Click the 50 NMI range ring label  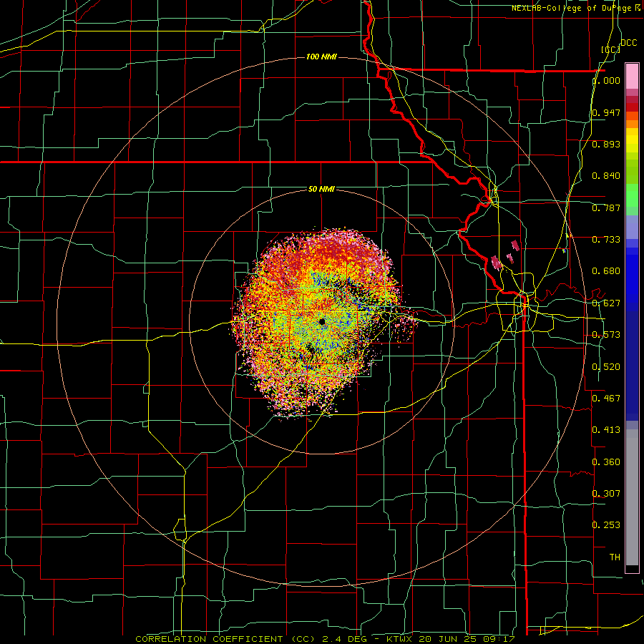pos(321,189)
